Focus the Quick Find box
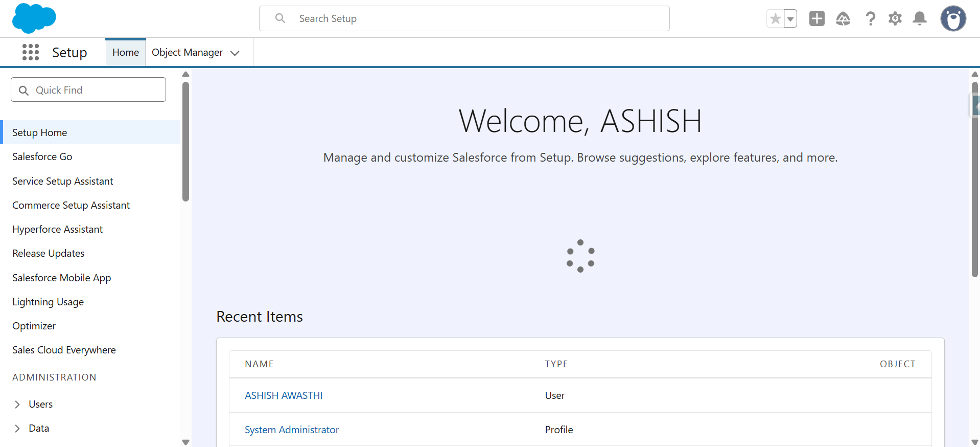 (88, 90)
